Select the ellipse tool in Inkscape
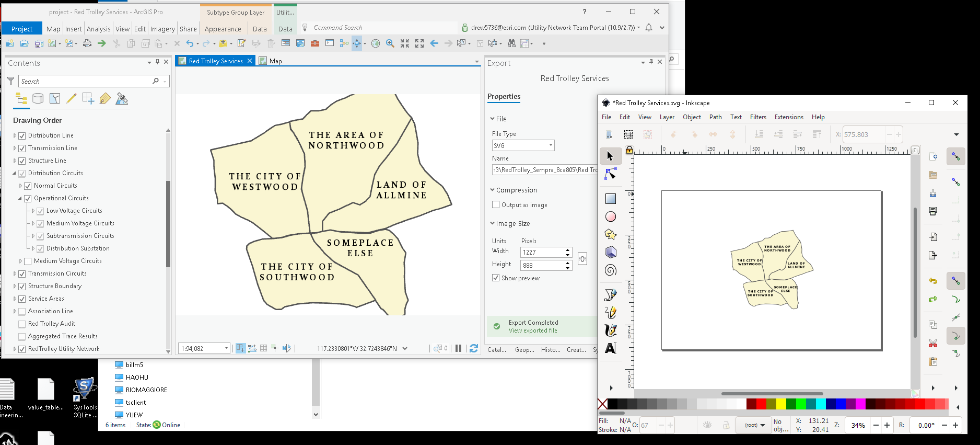980x445 pixels. click(x=610, y=216)
